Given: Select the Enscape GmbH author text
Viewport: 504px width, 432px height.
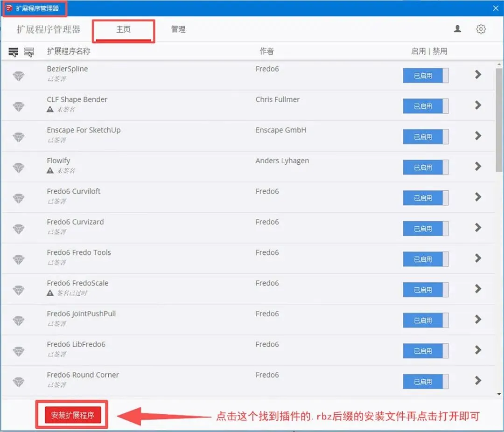Looking at the screenshot, I should point(281,130).
